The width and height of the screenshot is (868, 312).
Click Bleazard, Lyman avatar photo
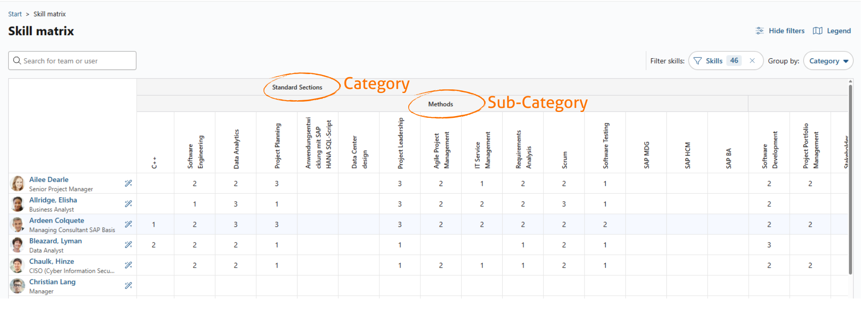[18, 245]
